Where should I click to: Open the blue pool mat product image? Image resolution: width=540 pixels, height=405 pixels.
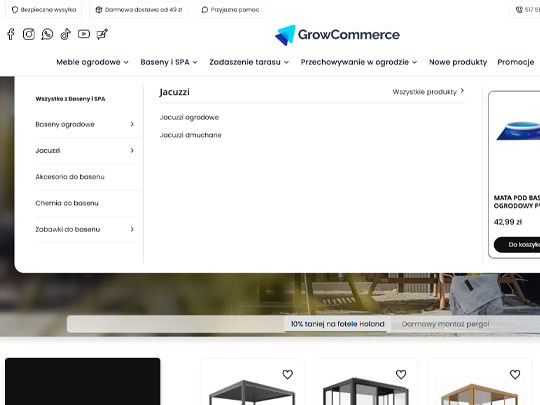518,131
